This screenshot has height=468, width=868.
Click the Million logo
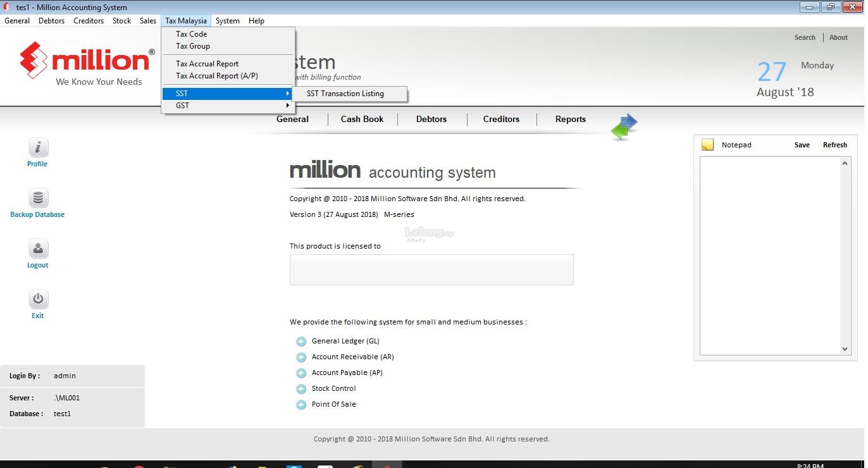87,63
